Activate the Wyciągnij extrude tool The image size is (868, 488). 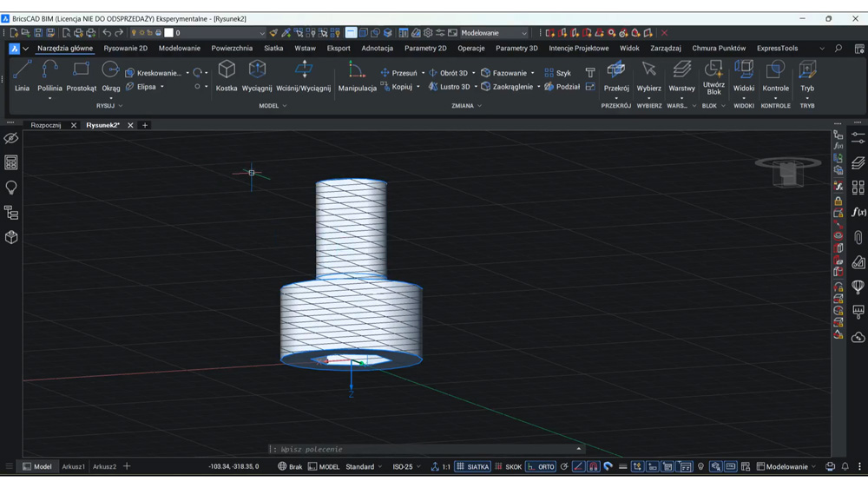tap(257, 76)
